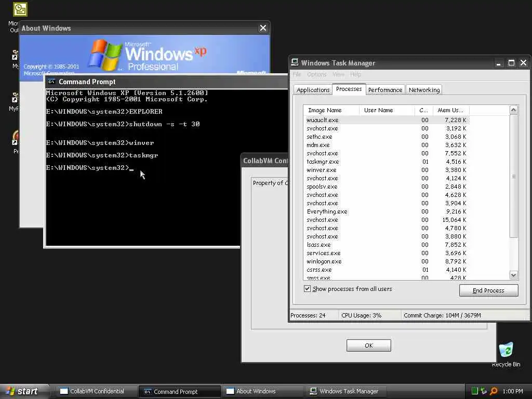Select the spoolsv.exe process row

(x=387, y=187)
